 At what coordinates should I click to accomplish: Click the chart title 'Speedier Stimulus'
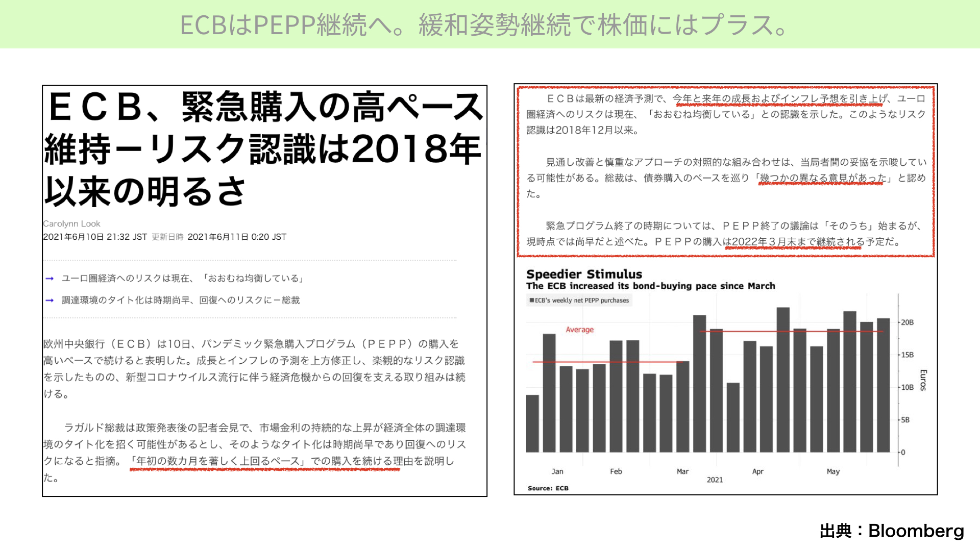coord(584,274)
